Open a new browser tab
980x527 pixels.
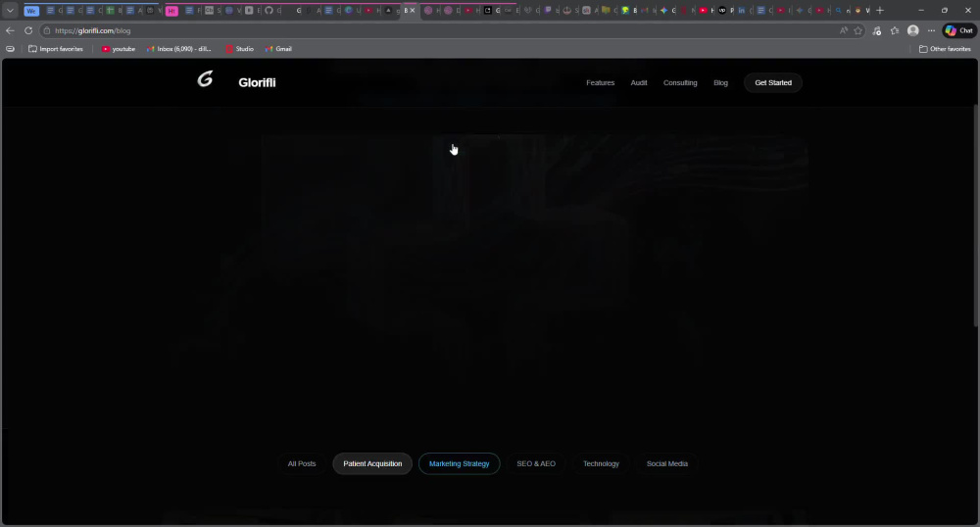click(x=880, y=11)
